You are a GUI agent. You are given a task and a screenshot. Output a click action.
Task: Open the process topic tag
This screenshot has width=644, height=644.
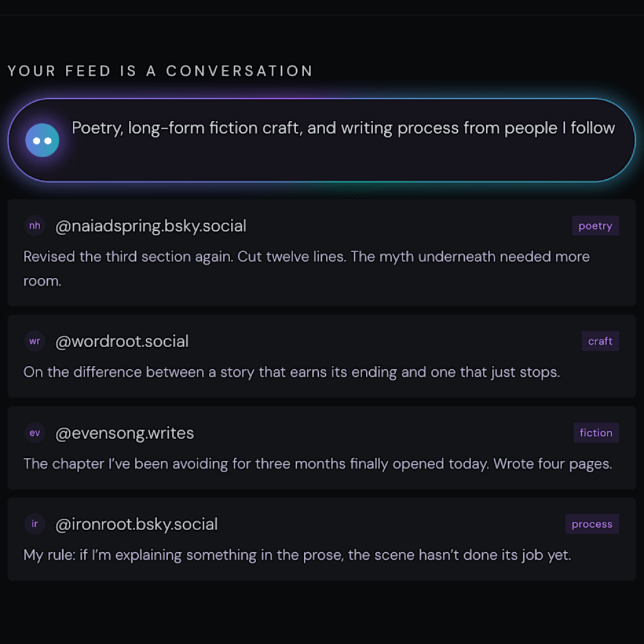click(592, 524)
